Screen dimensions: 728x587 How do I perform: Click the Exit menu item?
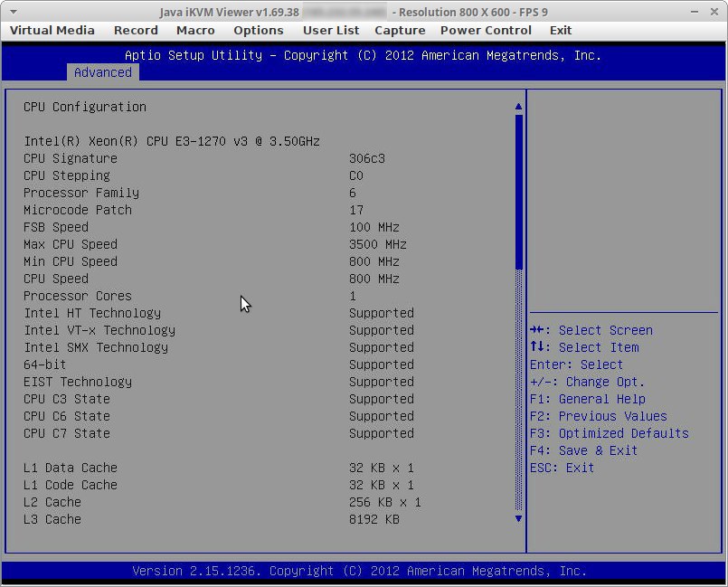click(561, 30)
